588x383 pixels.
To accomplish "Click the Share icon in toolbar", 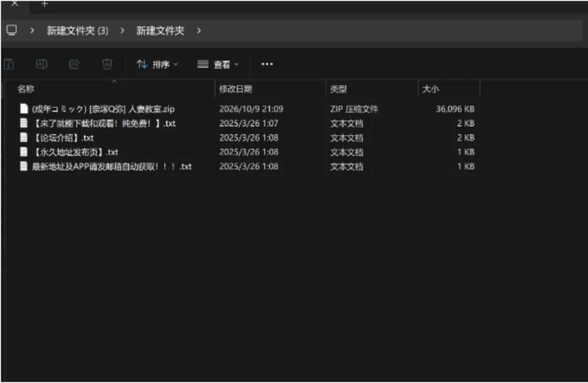I will click(x=74, y=64).
